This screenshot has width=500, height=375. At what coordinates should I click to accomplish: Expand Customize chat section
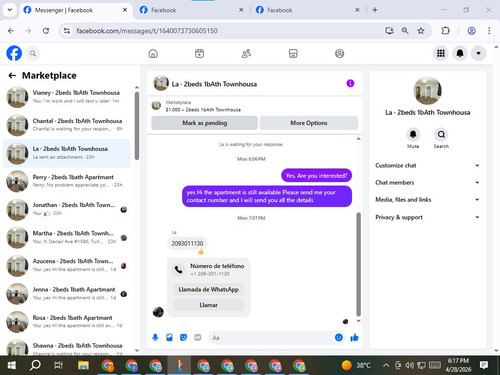pyautogui.click(x=427, y=165)
